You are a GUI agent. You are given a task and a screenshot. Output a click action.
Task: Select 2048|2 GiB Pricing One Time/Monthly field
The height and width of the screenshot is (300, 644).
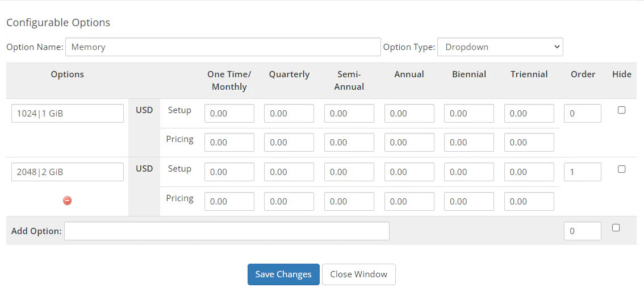(x=229, y=201)
